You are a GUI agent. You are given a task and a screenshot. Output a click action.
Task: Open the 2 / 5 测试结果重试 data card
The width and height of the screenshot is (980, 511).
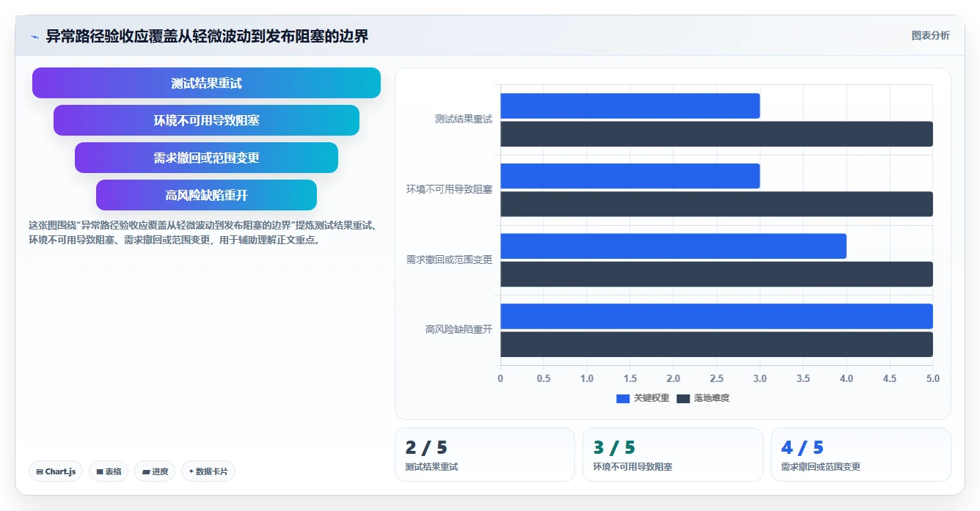point(485,455)
